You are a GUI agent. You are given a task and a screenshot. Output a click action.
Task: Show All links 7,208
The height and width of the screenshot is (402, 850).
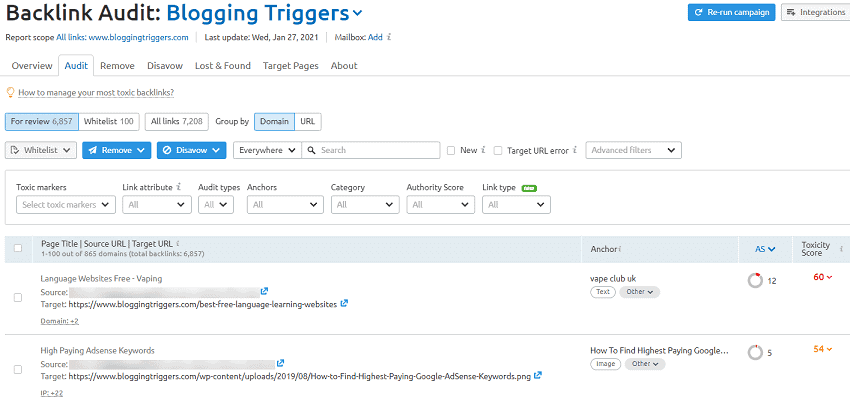(x=177, y=122)
